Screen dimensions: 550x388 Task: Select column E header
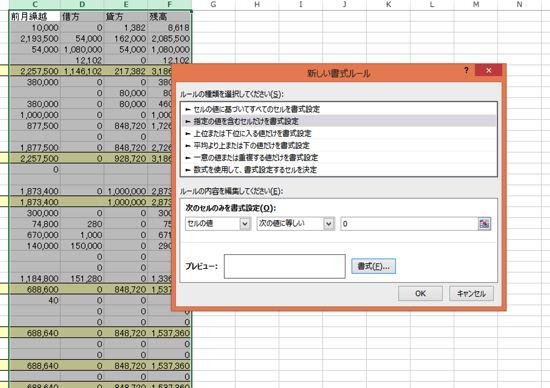[x=126, y=5]
